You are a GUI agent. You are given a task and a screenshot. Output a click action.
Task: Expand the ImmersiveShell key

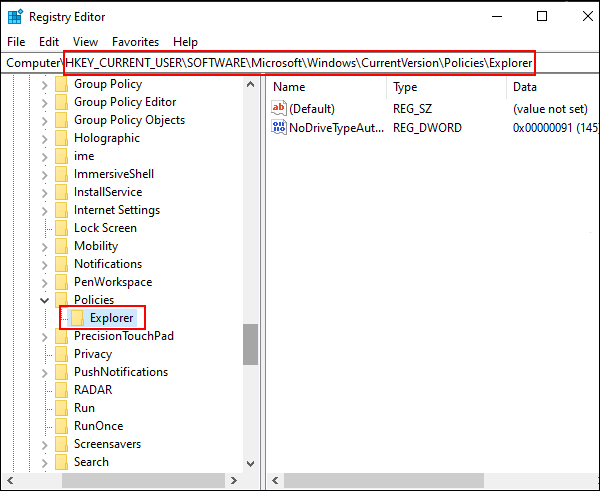[x=45, y=175]
